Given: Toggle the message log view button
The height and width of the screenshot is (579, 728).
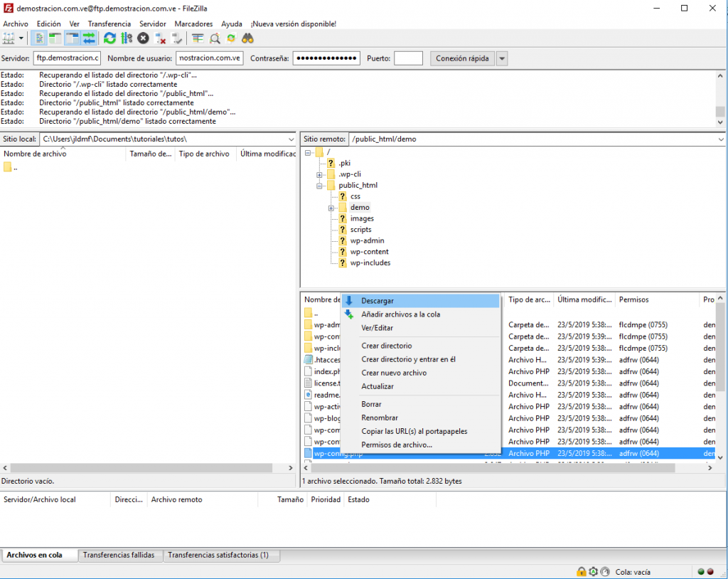Looking at the screenshot, I should (x=40, y=38).
